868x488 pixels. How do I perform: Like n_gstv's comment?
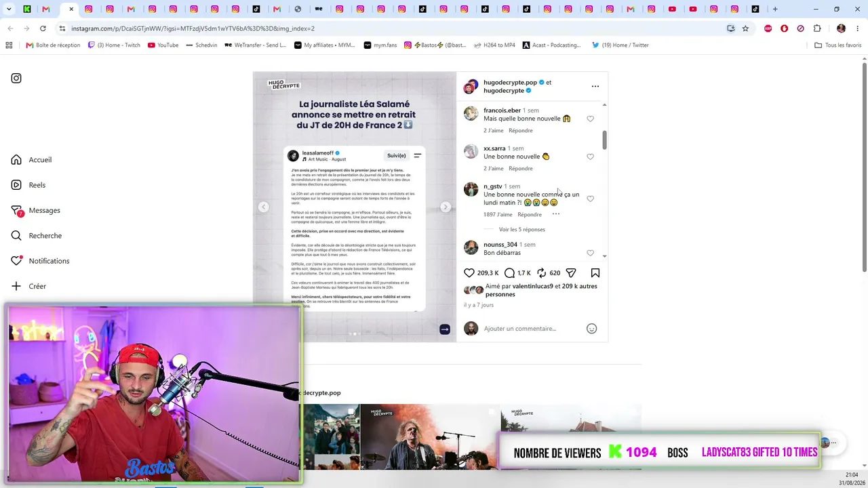(x=590, y=199)
